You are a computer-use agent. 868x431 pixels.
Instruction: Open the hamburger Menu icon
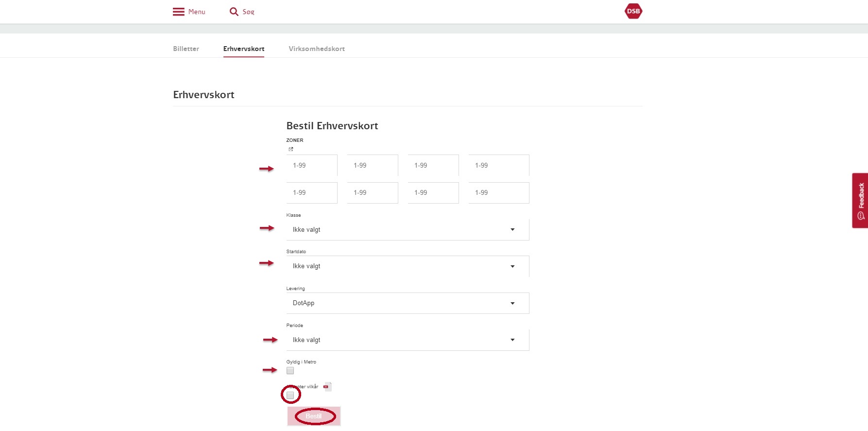point(178,12)
